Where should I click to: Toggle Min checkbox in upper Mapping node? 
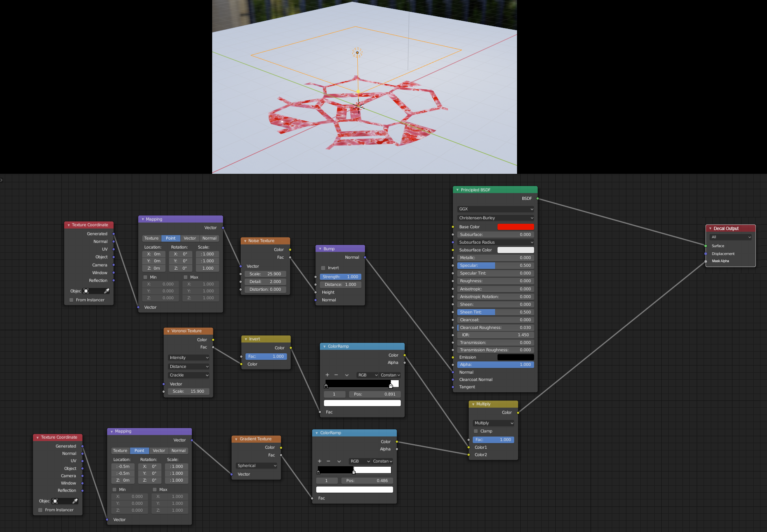point(145,277)
